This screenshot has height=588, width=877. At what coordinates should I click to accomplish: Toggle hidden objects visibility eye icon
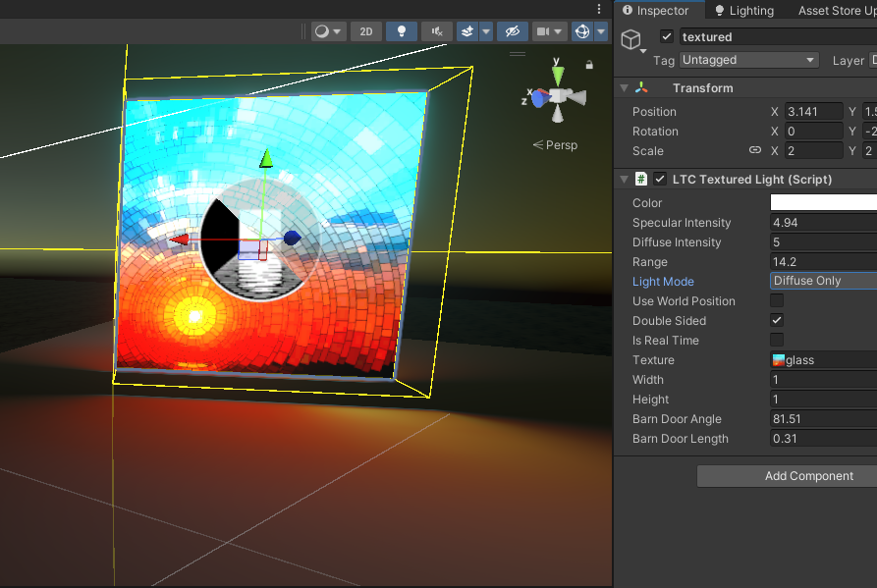[512, 31]
